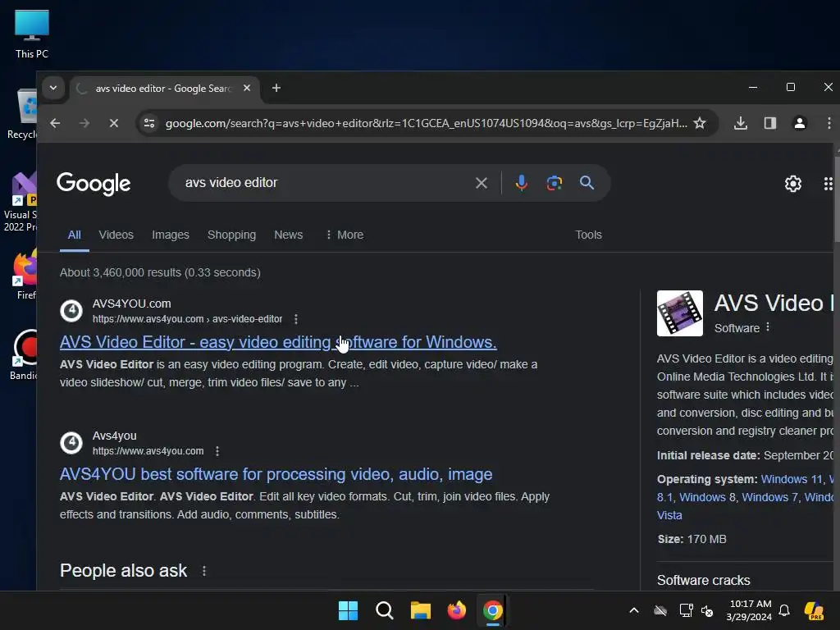Open Windows 8 link in panel

point(707,498)
